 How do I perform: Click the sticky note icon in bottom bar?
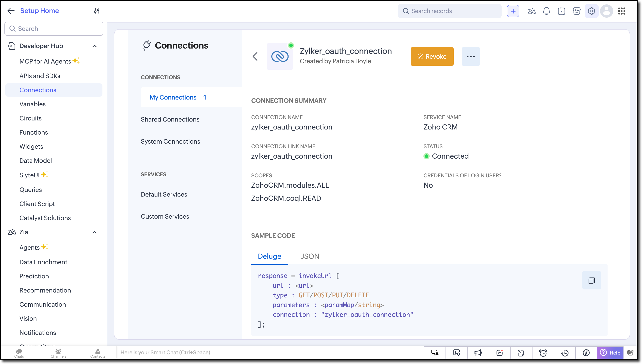[x=521, y=353]
